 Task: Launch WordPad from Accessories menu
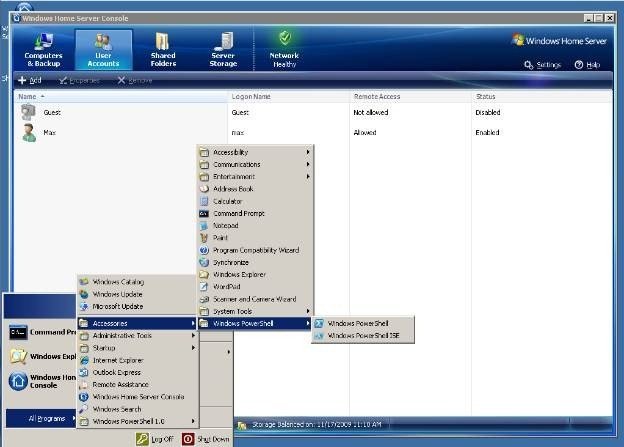click(255, 287)
